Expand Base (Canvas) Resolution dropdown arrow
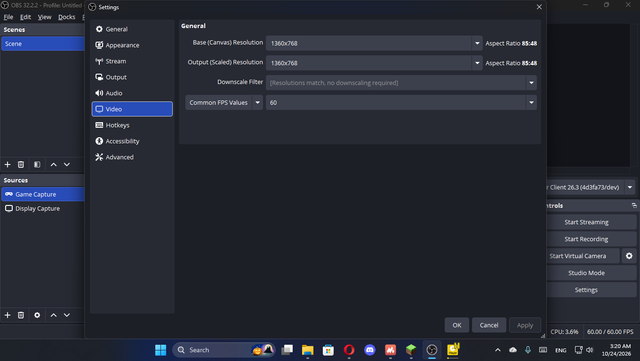Viewport: 640px width, 361px height. tap(477, 43)
